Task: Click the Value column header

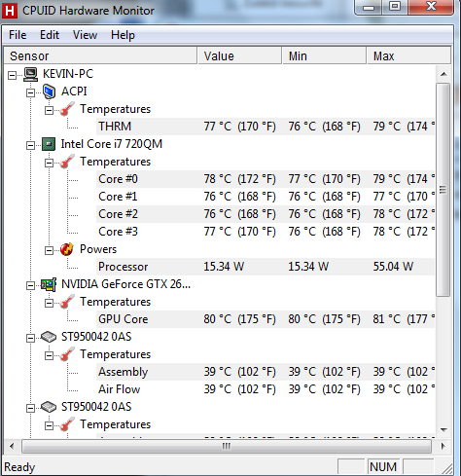Action: (239, 55)
